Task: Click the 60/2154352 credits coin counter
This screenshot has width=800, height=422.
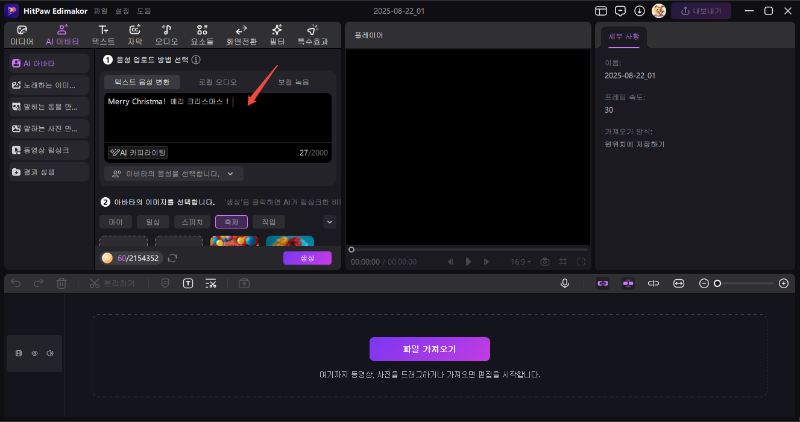Action: pyautogui.click(x=131, y=258)
